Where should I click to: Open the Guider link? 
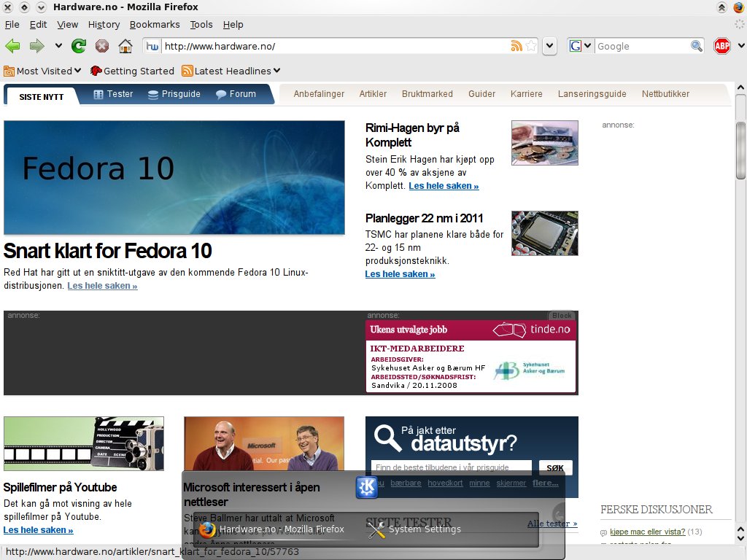[x=481, y=94]
